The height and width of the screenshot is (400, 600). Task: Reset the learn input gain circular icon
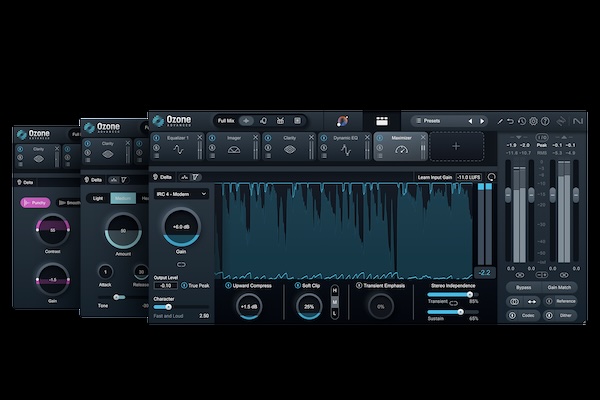click(x=491, y=177)
